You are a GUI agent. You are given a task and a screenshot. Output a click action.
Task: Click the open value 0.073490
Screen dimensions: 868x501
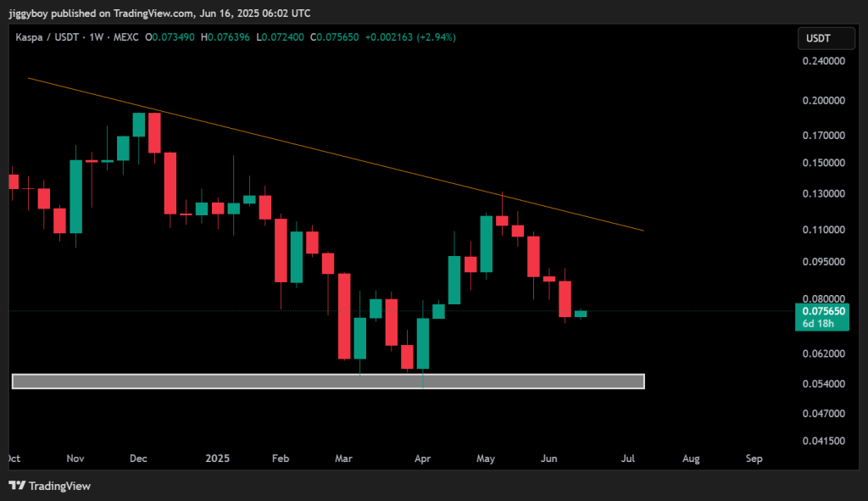coord(173,37)
